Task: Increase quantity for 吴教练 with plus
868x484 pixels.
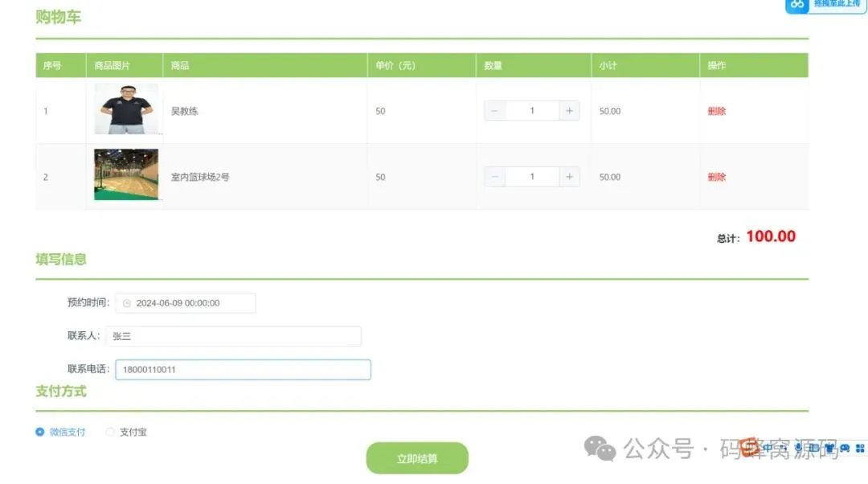Action: click(x=569, y=111)
